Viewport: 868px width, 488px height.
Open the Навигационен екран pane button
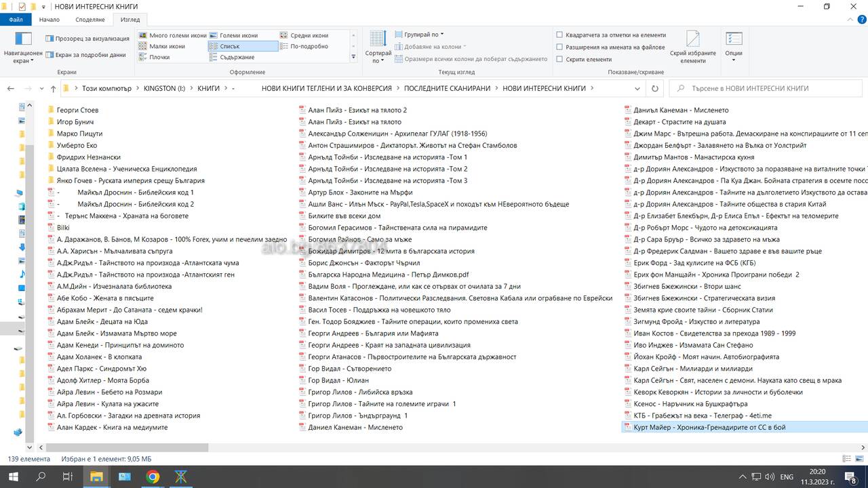pyautogui.click(x=23, y=47)
